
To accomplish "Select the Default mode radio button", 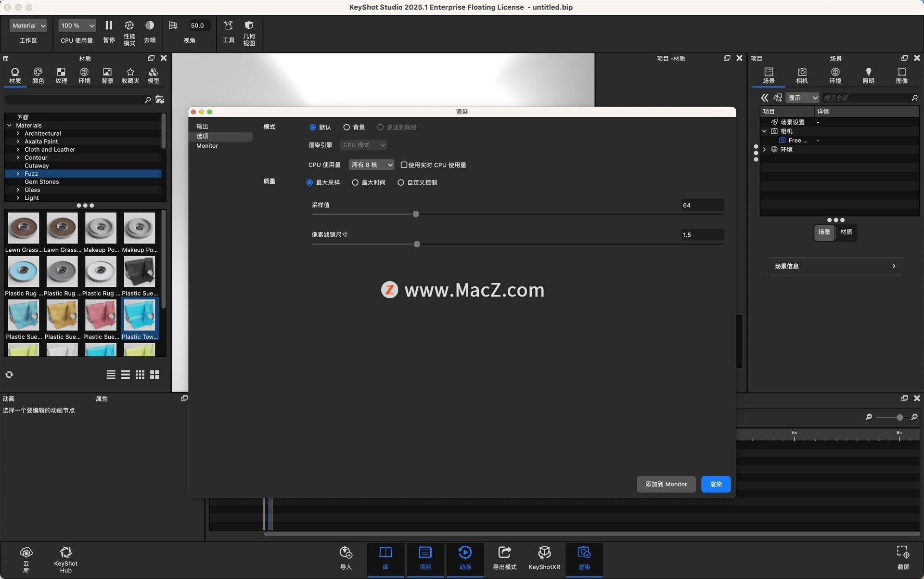I will [x=313, y=127].
